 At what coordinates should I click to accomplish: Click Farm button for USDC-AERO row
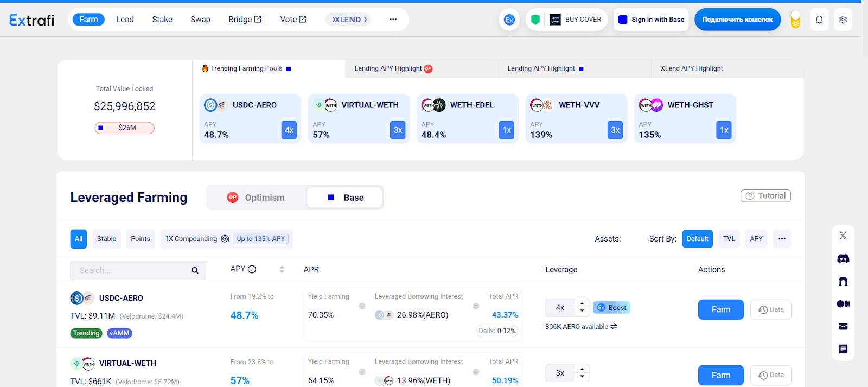(720, 309)
